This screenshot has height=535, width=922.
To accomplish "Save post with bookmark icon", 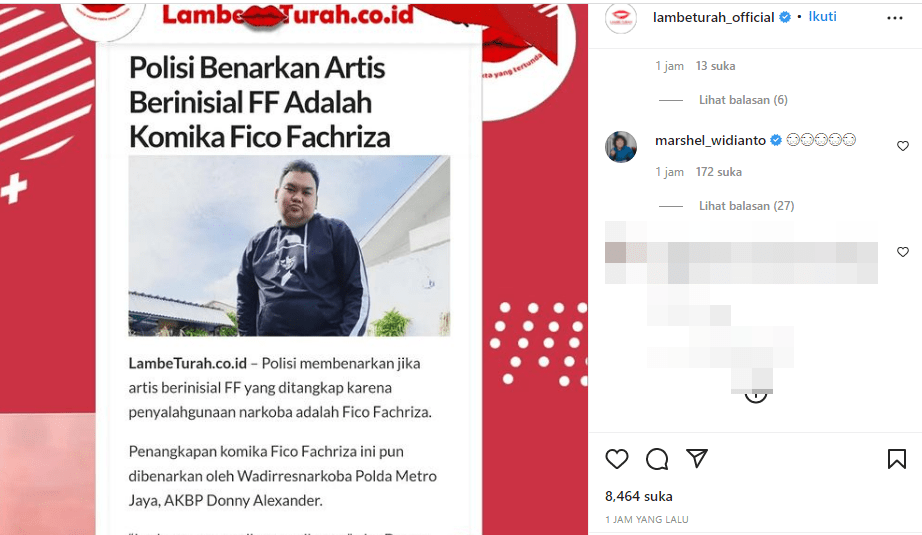I will (897, 459).
